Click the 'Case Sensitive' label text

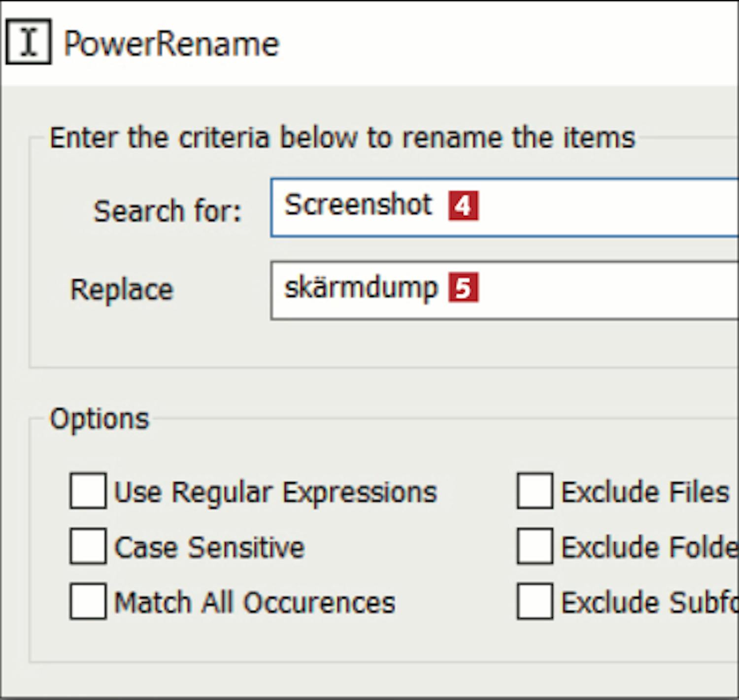pyautogui.click(x=209, y=547)
